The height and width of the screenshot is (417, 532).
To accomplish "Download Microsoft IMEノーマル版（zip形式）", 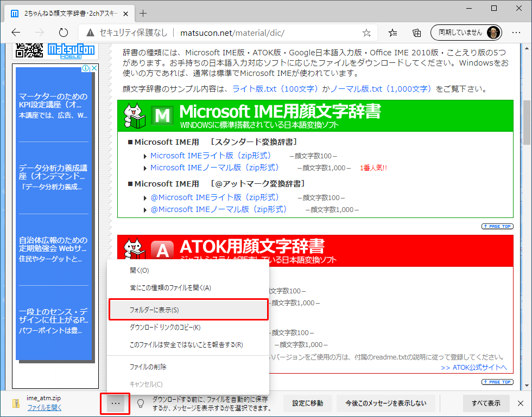I will (215, 168).
